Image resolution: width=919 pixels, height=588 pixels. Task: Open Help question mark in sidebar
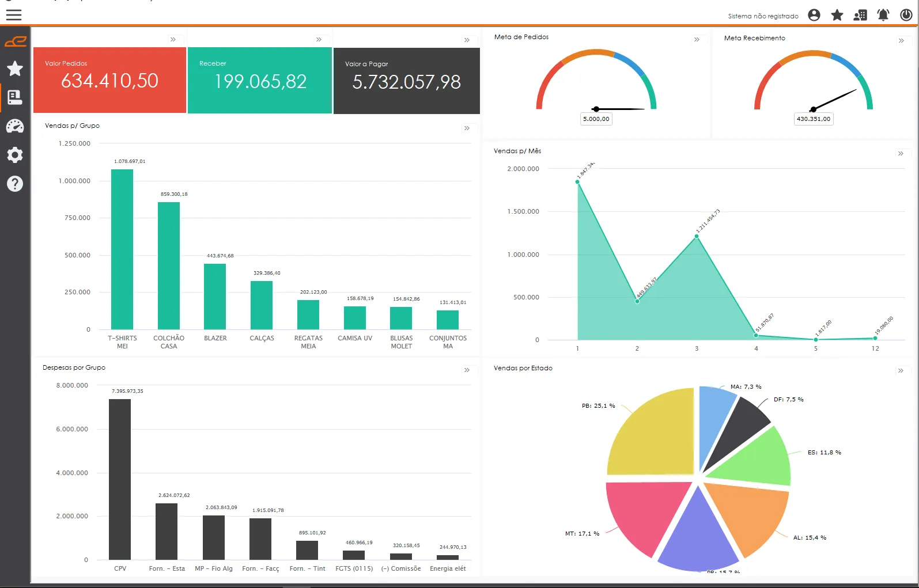(x=15, y=184)
